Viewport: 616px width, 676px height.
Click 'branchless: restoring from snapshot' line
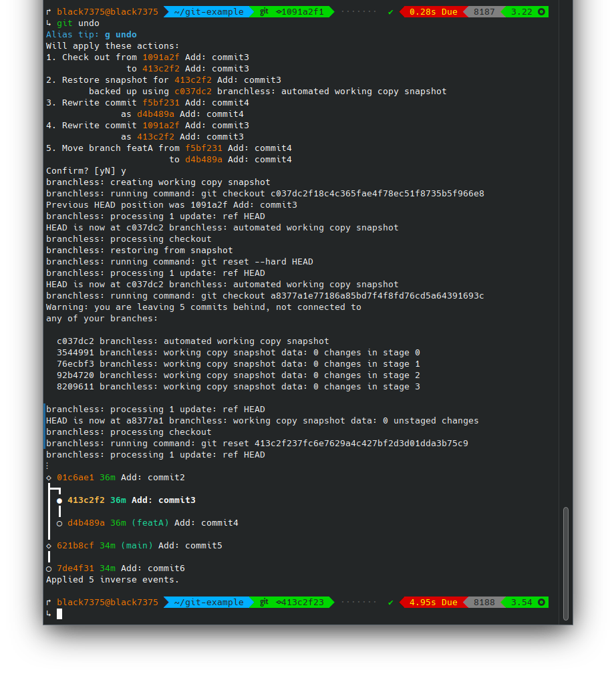pos(139,250)
